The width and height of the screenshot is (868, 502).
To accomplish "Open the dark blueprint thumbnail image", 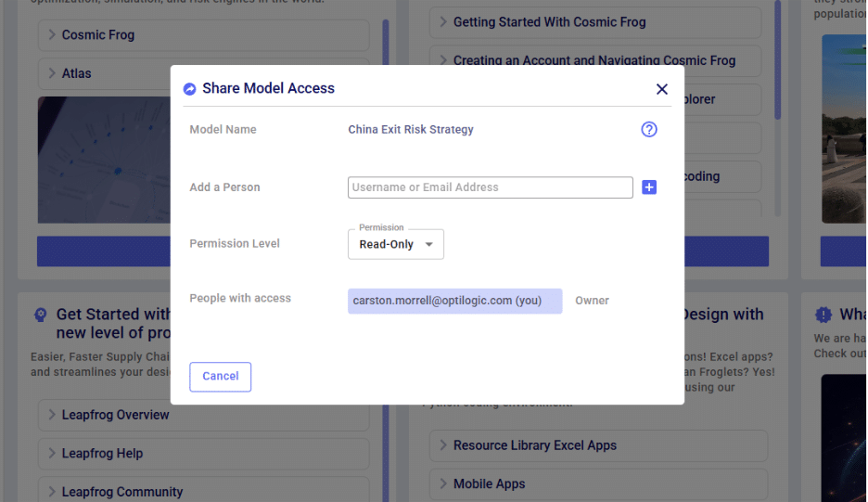I will [x=104, y=161].
